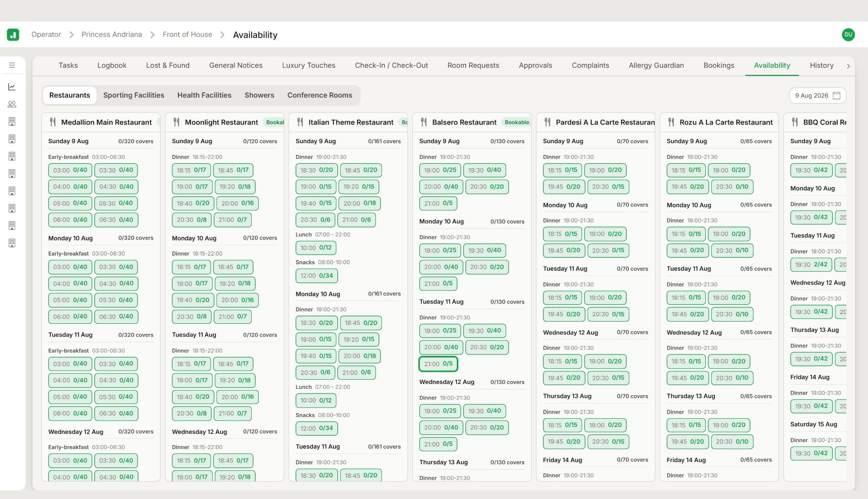Click the last building icon in sidebar

pyautogui.click(x=12, y=243)
